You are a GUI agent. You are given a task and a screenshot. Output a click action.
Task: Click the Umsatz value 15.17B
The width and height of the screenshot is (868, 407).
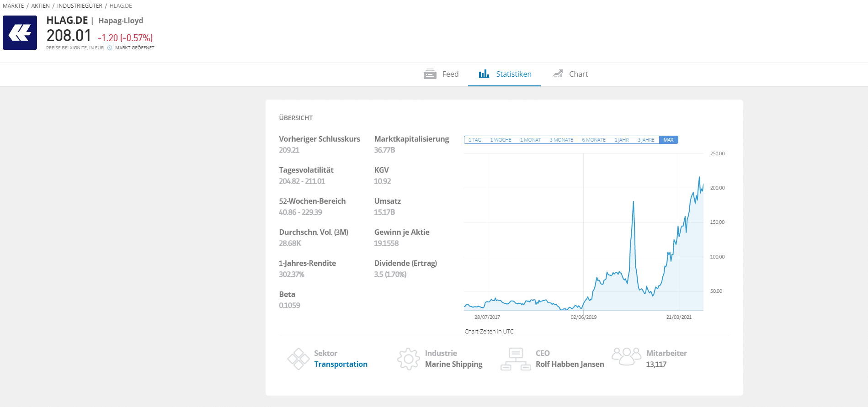pos(384,212)
